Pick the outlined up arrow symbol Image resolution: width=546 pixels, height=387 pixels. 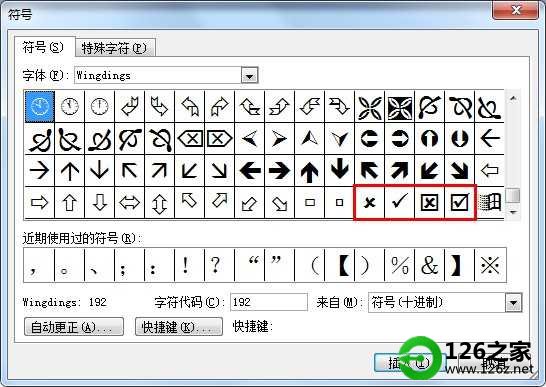coord(70,202)
